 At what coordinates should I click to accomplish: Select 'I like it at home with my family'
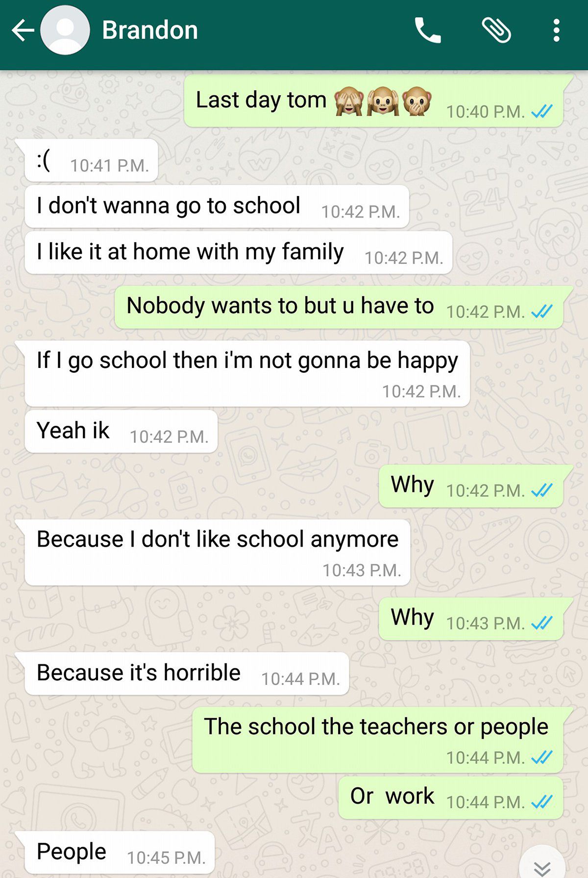click(238, 252)
